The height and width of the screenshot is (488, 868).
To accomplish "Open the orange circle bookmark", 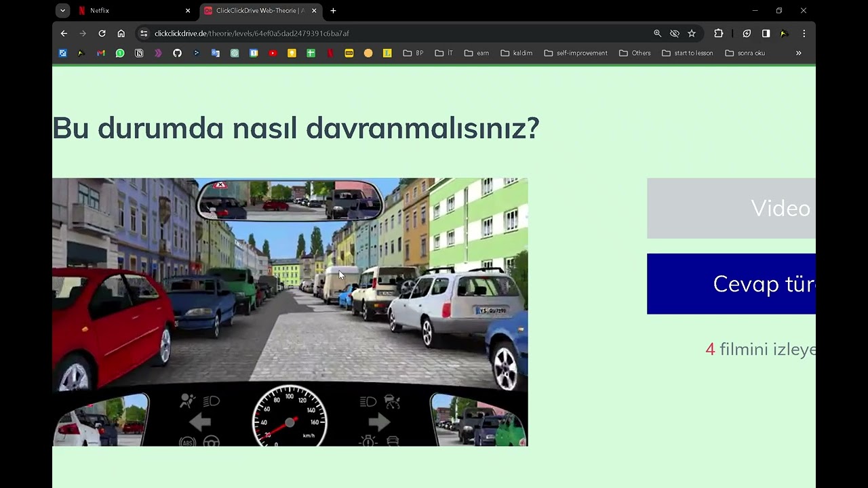I will (368, 53).
